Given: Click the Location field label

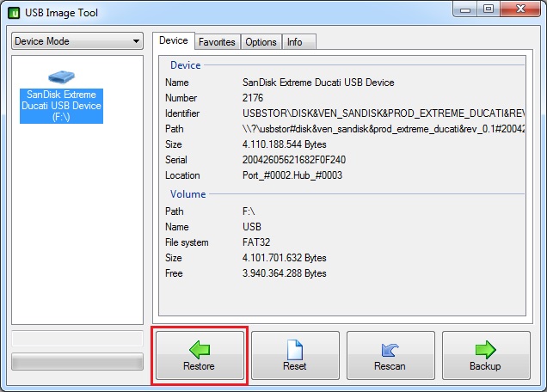Looking at the screenshot, I should tap(182, 175).
